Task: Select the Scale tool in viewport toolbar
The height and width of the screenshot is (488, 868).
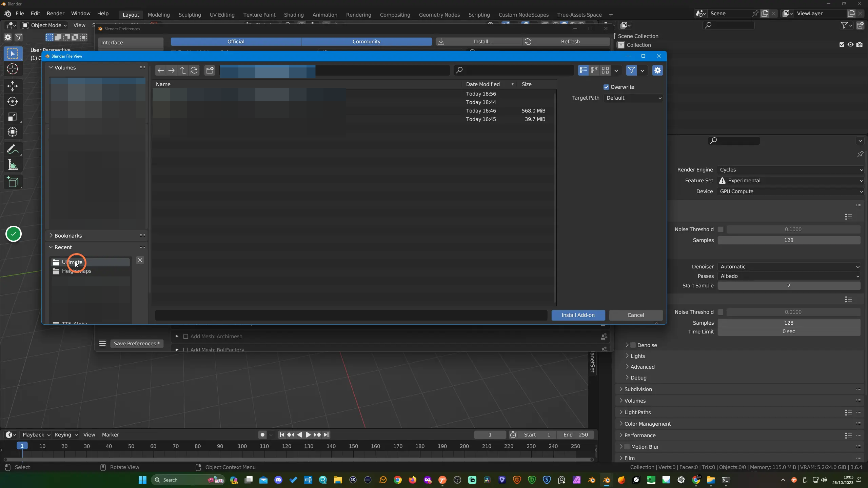Action: click(13, 117)
